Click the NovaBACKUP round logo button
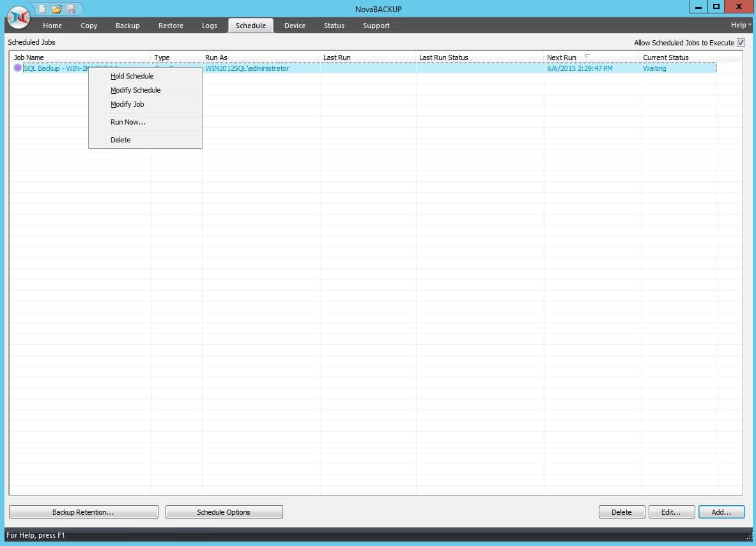The image size is (756, 546). [19, 18]
